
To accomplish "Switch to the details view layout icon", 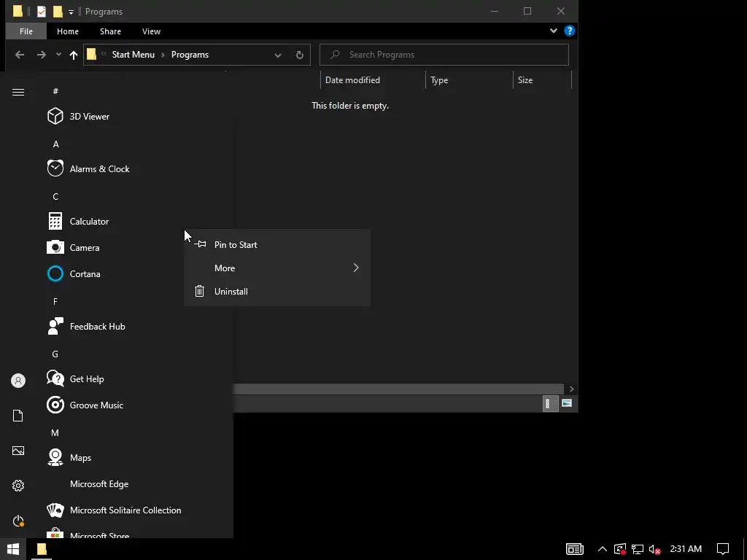I will (x=550, y=403).
